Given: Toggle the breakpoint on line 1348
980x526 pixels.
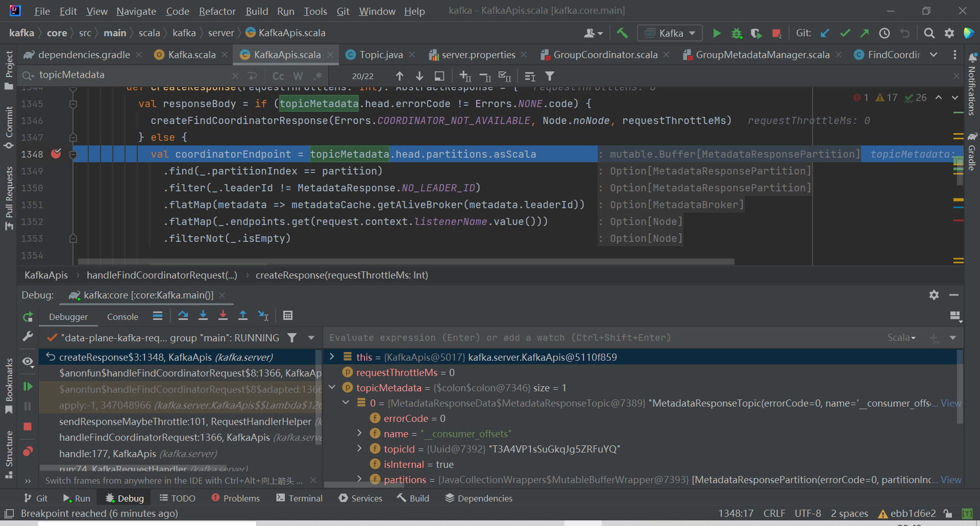Looking at the screenshot, I should 56,154.
